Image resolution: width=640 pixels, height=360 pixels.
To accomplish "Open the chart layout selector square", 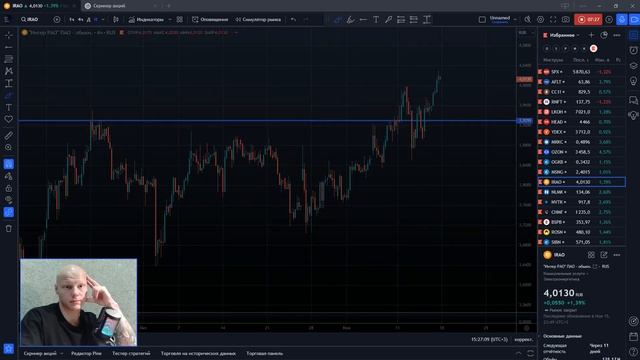I will click(x=482, y=20).
